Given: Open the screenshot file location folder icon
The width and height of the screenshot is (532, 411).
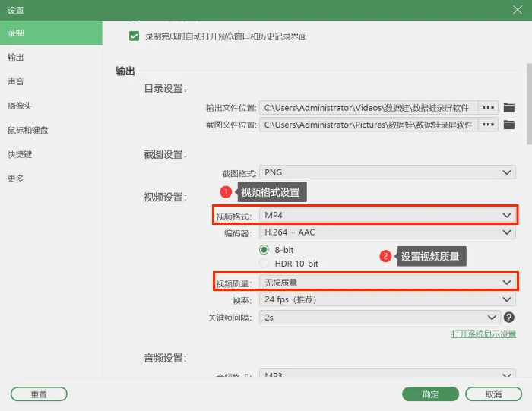Looking at the screenshot, I should coord(508,125).
